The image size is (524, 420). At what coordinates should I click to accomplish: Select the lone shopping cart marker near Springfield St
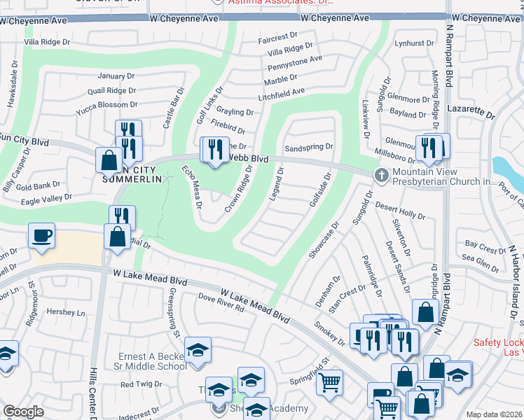pos(329,385)
